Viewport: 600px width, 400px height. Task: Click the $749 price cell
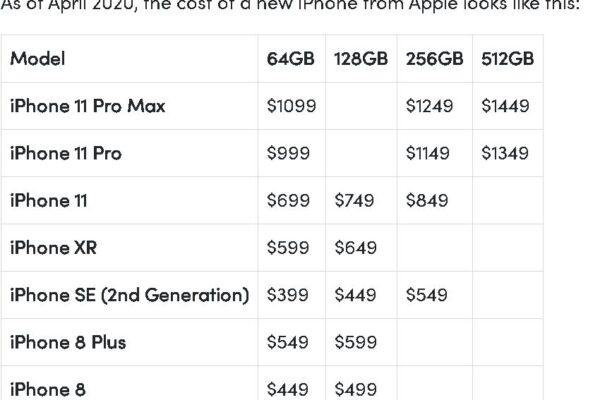pyautogui.click(x=354, y=200)
